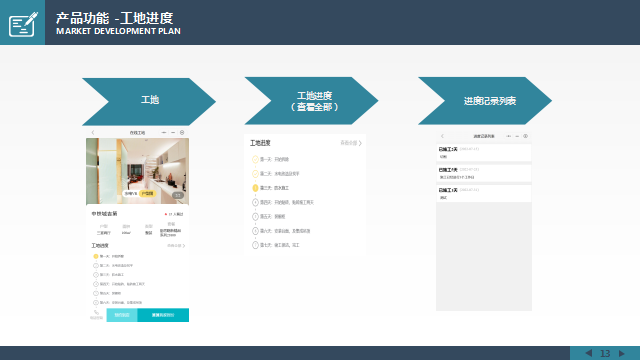
Task: Tap the circular close icon in 进度记录列表 header
Action: point(526,136)
